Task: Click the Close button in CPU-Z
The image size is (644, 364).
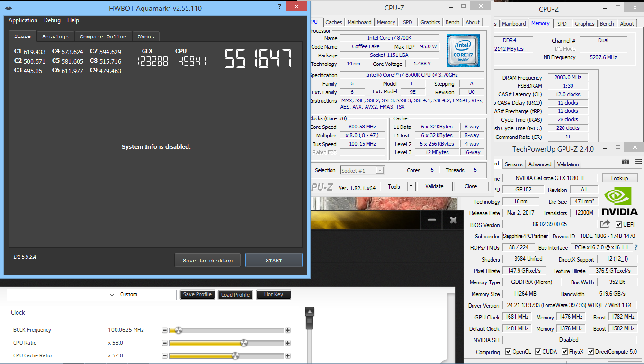Action: 471,186
